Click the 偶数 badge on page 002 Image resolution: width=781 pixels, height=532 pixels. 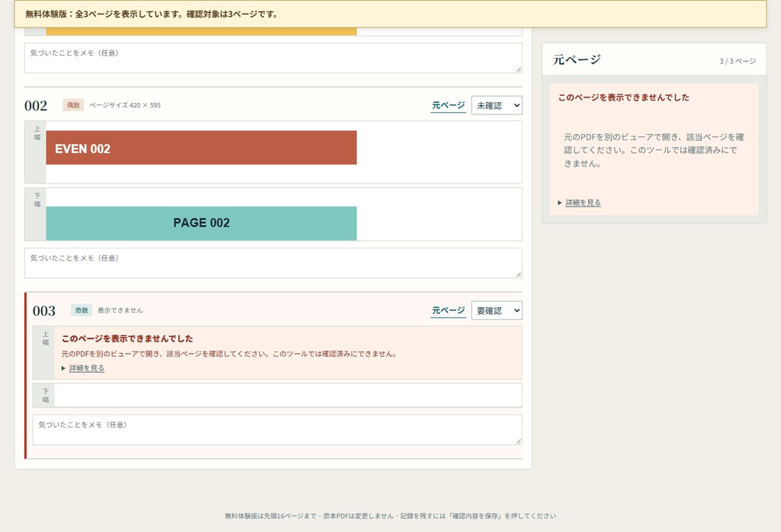point(73,105)
